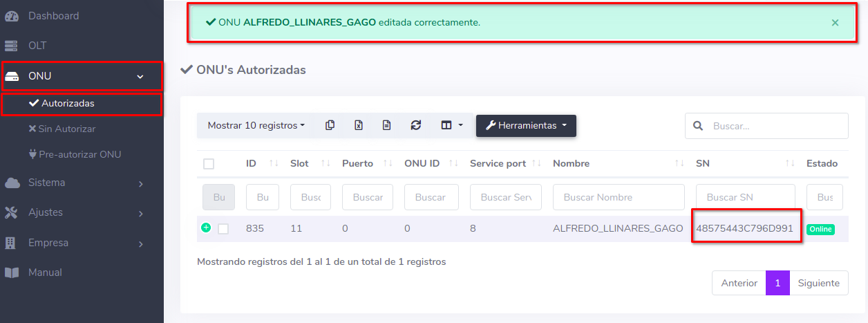The image size is (868, 323).
Task: Click the OLT server icon in sidebar
Action: (12, 46)
